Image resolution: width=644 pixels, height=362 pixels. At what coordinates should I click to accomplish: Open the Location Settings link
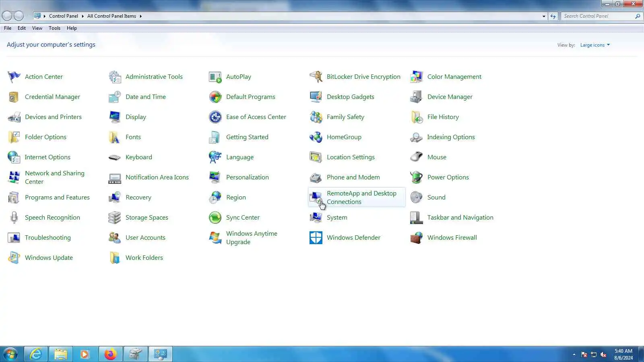coord(351,157)
